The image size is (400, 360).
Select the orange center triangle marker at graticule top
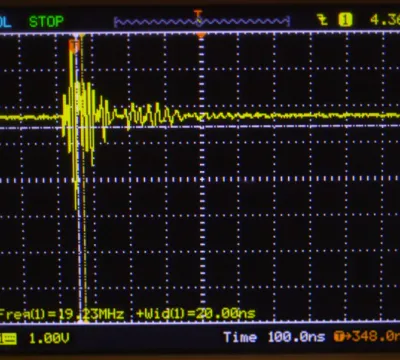point(201,35)
